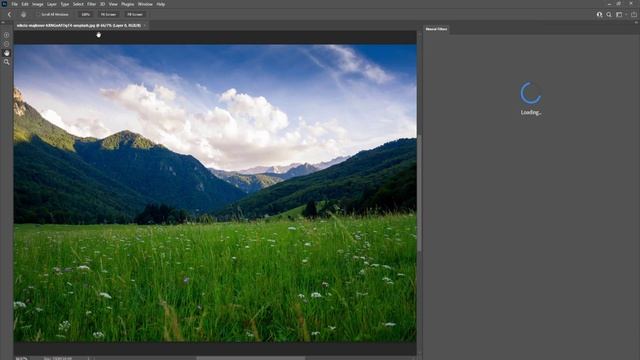Close the open document tab
Viewport: 640px width, 360px height.
tap(145, 25)
